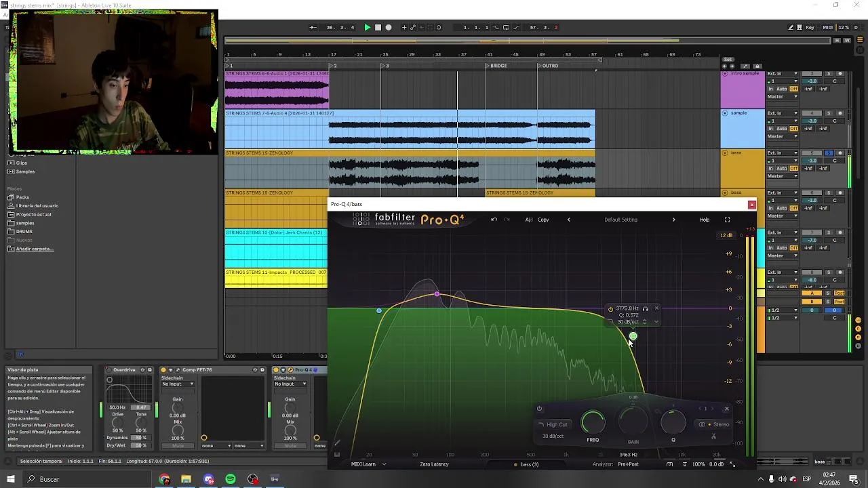This screenshot has height=488, width=868.
Task: Switch Pro-Q 4 to full screen mode
Action: click(727, 220)
